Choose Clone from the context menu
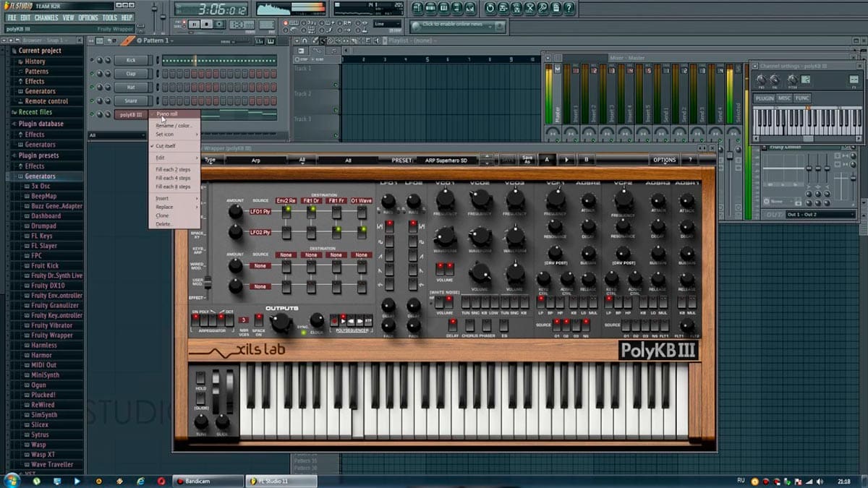 162,215
